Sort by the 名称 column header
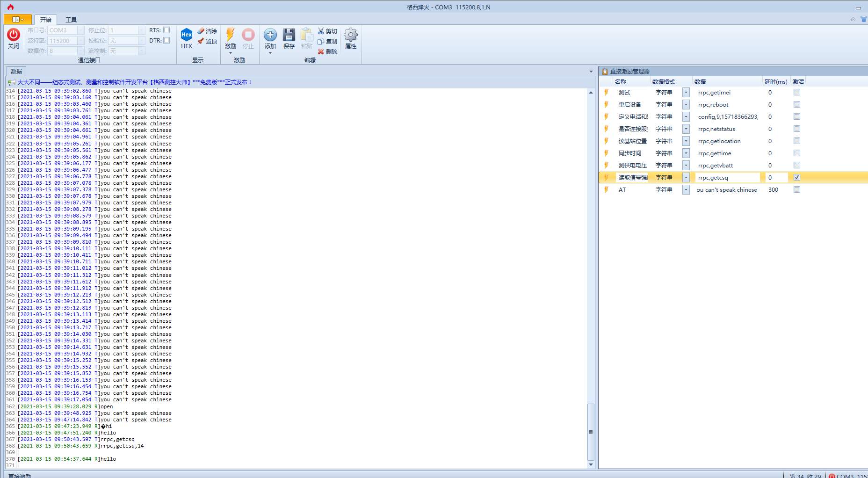 tap(621, 82)
